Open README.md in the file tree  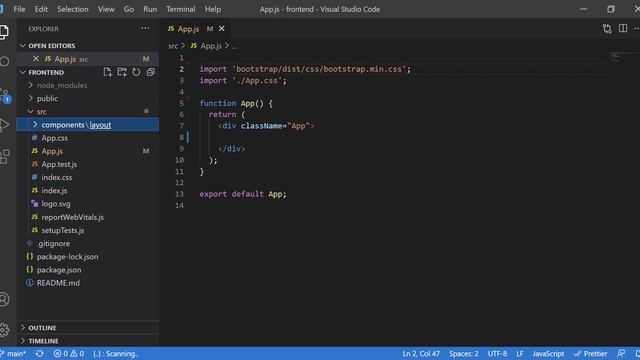pos(87,283)
